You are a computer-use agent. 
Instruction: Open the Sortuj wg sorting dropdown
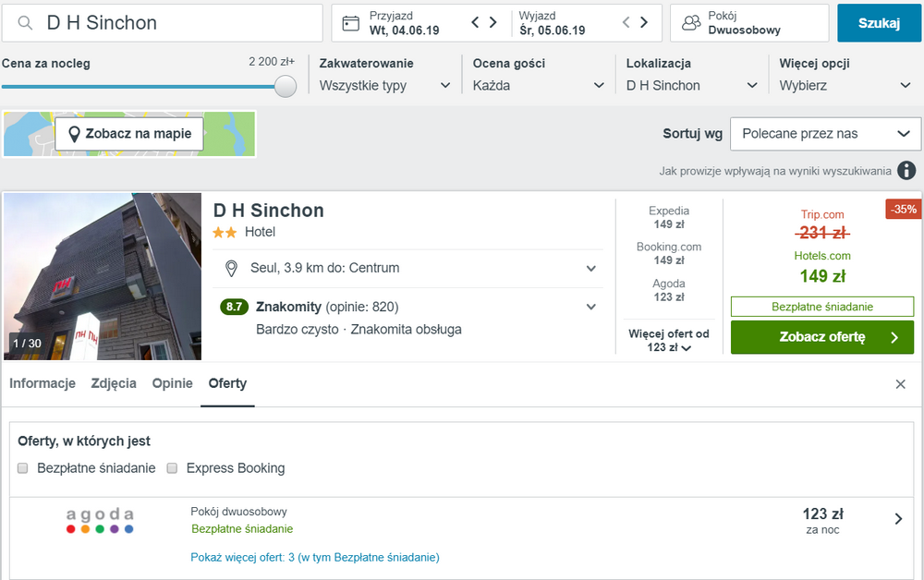pos(825,134)
